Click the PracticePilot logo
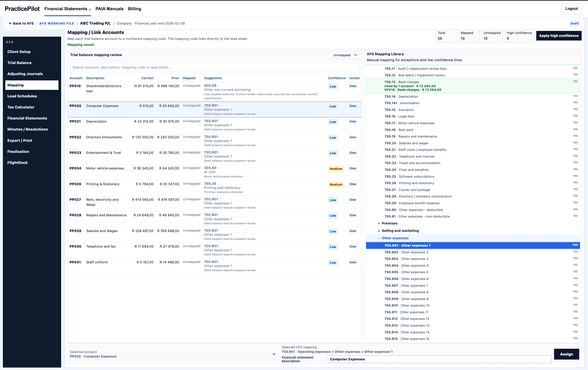 point(22,9)
